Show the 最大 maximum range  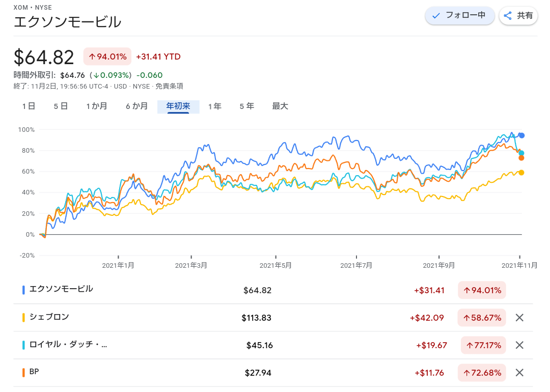tap(280, 106)
